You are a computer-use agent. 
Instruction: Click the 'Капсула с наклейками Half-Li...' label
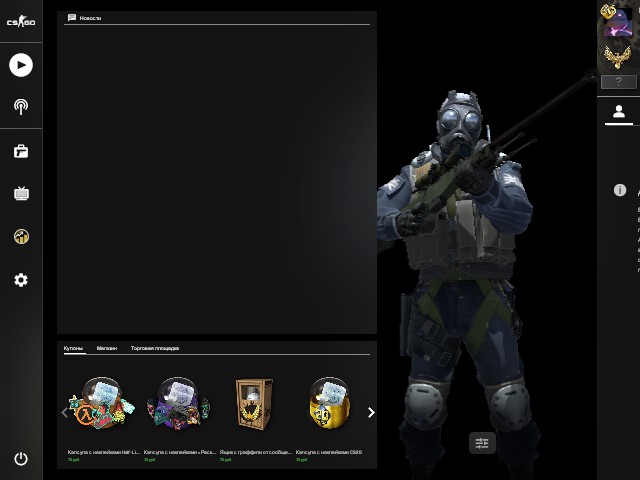[x=104, y=452]
